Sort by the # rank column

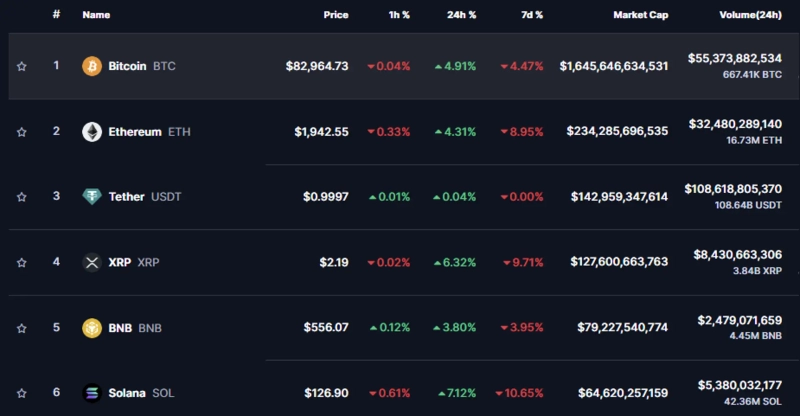click(x=56, y=15)
